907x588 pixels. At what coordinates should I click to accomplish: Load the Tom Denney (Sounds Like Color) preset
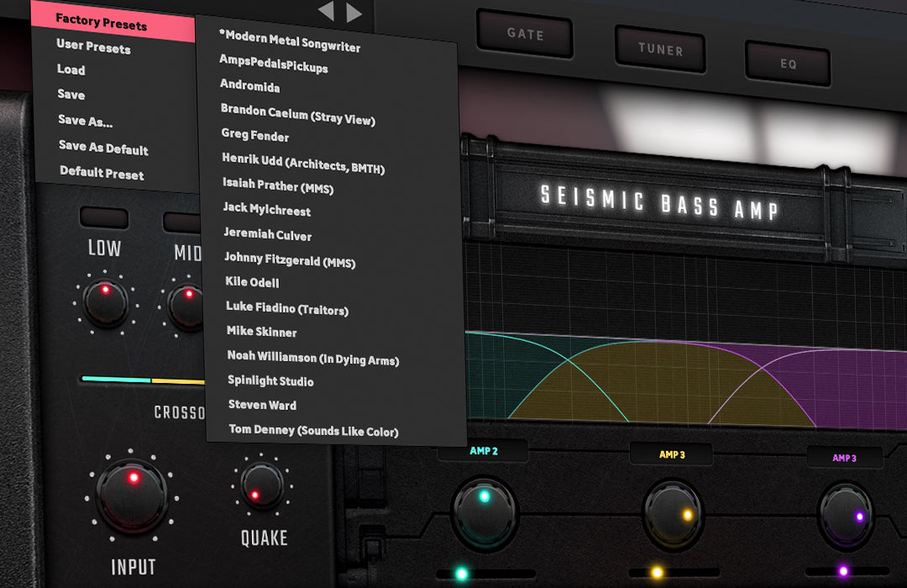(x=313, y=431)
